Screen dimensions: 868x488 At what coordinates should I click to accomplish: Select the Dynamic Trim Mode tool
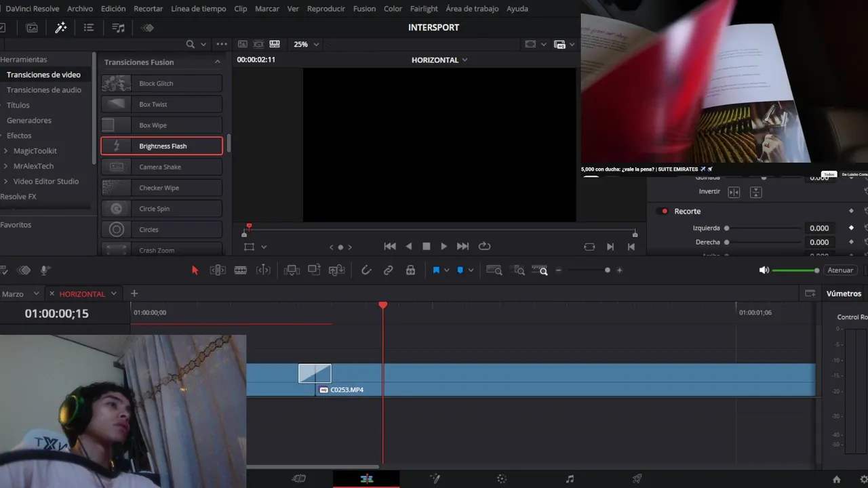point(263,270)
